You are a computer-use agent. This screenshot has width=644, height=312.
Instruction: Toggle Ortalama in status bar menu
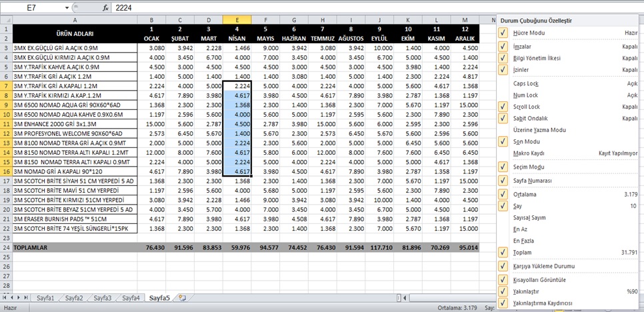[569, 194]
